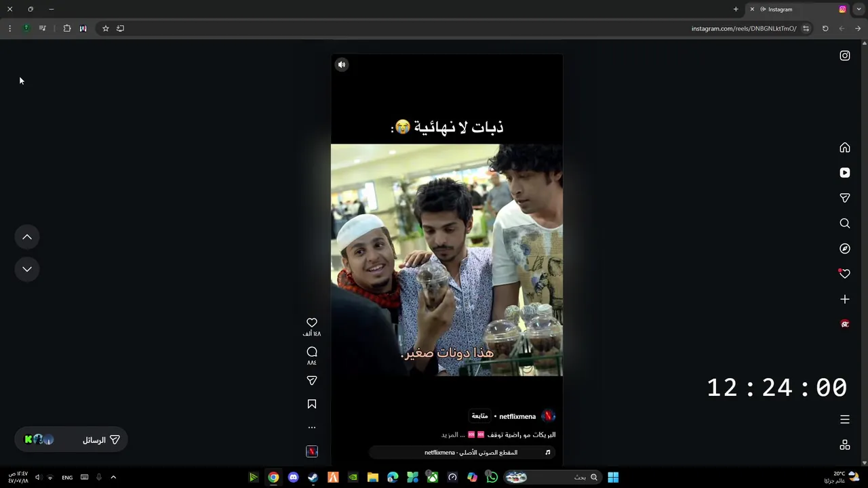Open netflixmena username link
868x488 pixels.
(517, 417)
